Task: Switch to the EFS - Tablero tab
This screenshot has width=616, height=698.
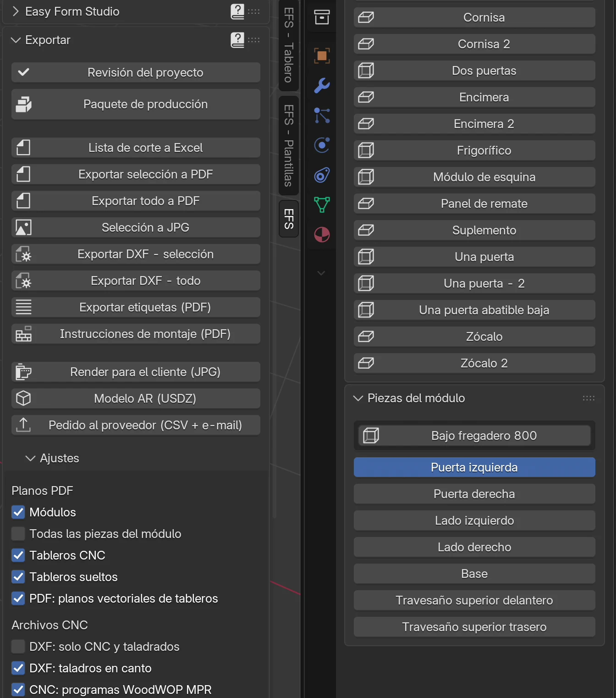Action: tap(289, 45)
